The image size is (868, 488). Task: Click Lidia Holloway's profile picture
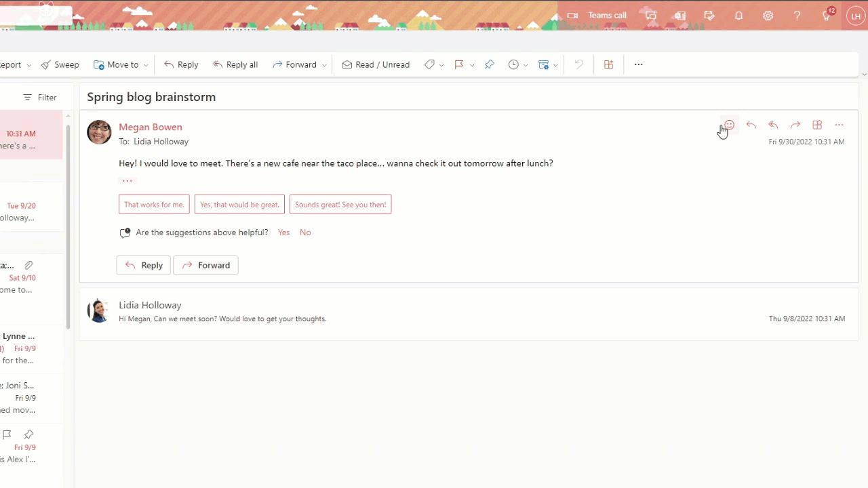pyautogui.click(x=98, y=310)
